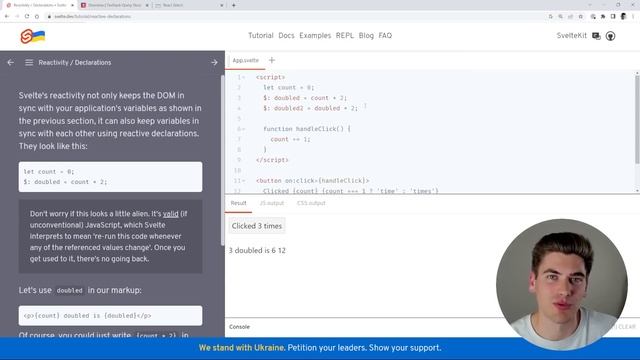Click 'Show your support' banner link
Screen dimensions: 640x360
pyautogui.click(x=405, y=348)
